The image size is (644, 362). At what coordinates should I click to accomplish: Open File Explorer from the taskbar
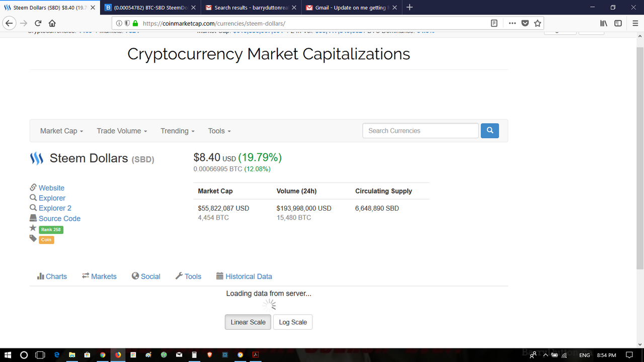(x=72, y=355)
